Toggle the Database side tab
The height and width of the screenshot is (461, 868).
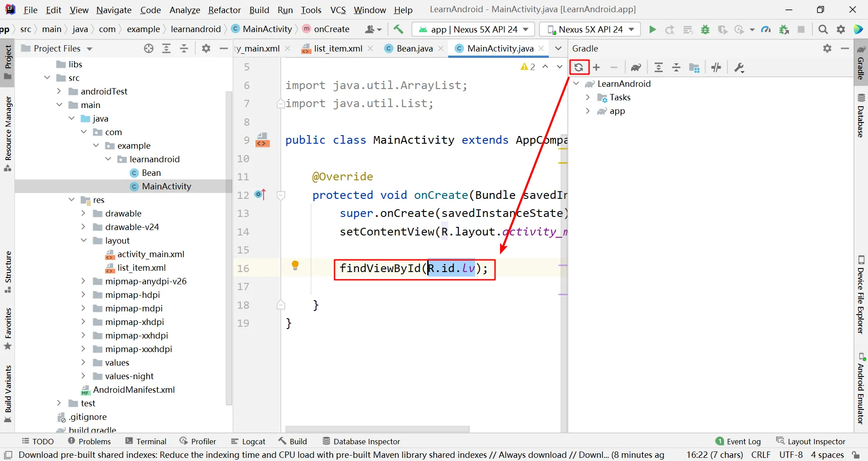click(861, 115)
